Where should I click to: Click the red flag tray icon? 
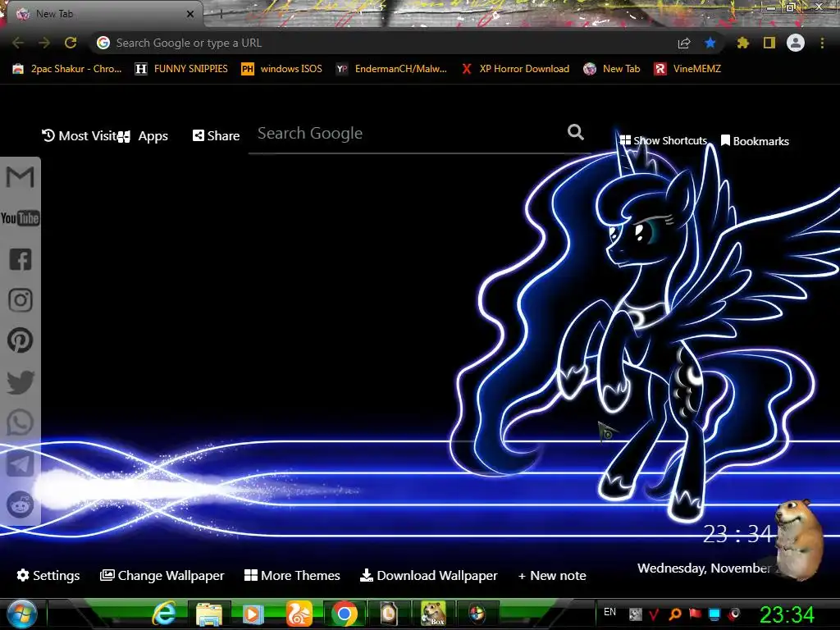[695, 614]
